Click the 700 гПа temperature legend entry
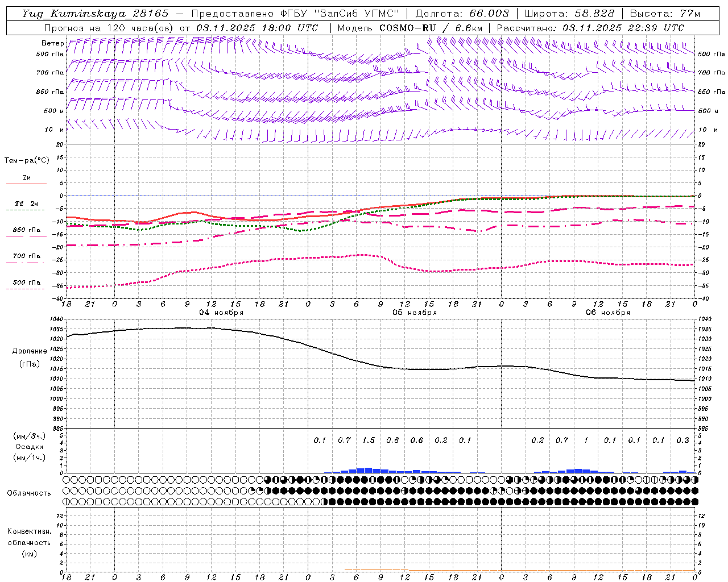 [27, 256]
